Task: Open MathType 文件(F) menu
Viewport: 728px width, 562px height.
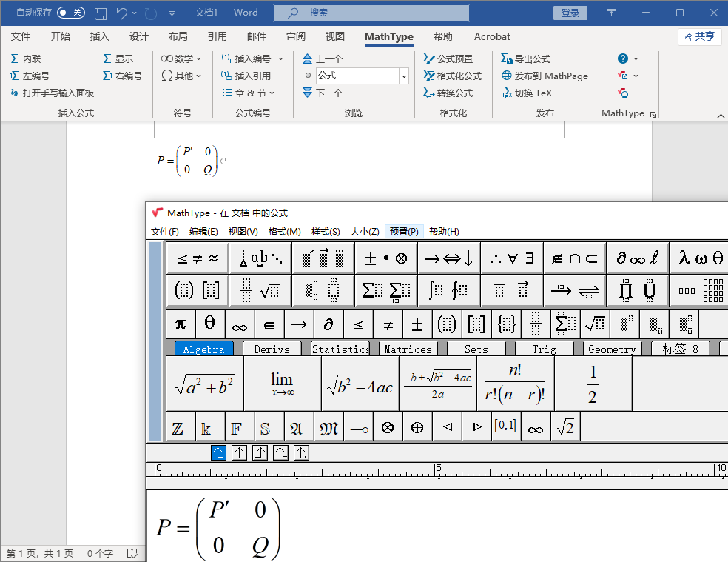Action: (165, 232)
